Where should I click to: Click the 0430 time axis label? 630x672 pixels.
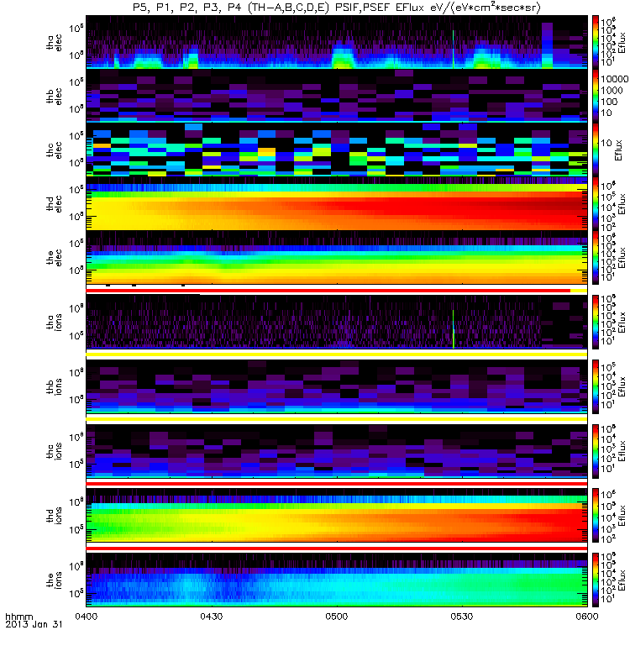(x=212, y=617)
